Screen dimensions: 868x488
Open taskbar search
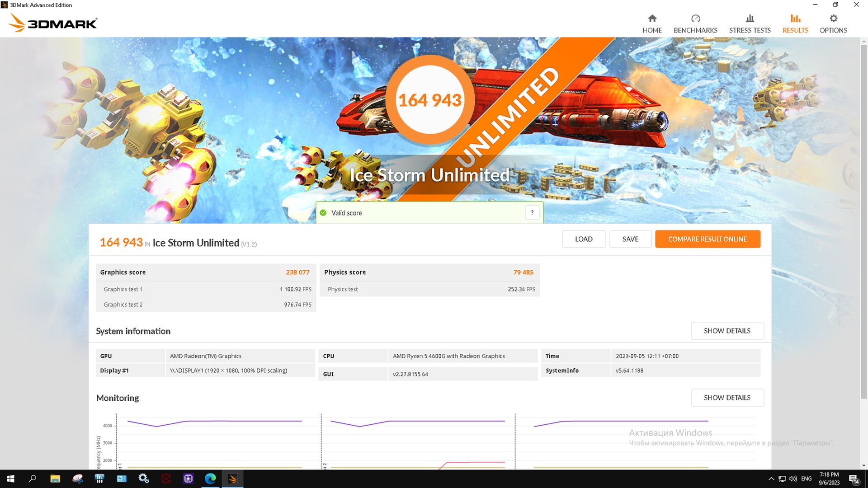point(33,479)
